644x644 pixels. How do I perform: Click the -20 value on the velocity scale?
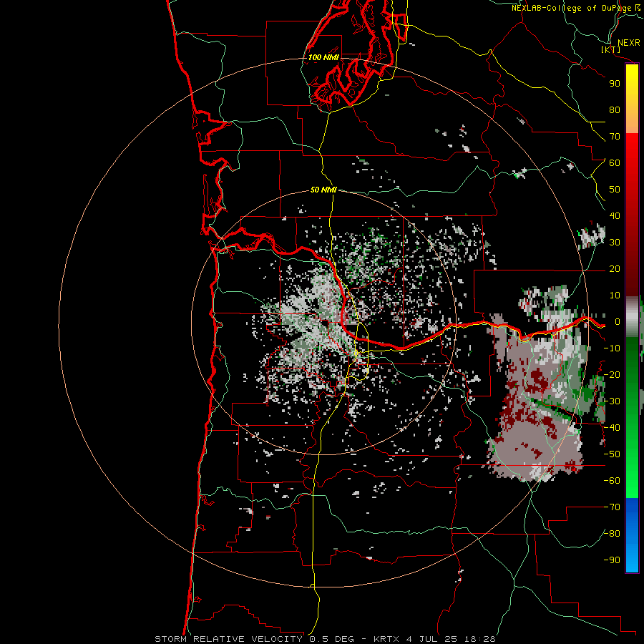coord(612,374)
